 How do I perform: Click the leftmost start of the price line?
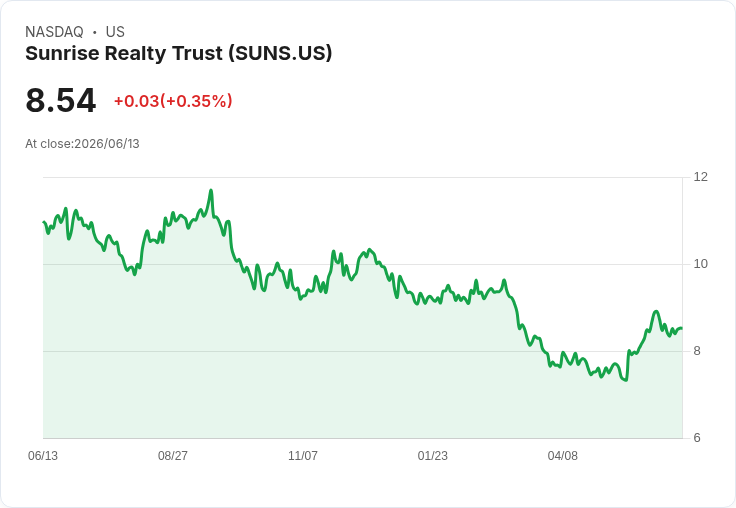(44, 222)
